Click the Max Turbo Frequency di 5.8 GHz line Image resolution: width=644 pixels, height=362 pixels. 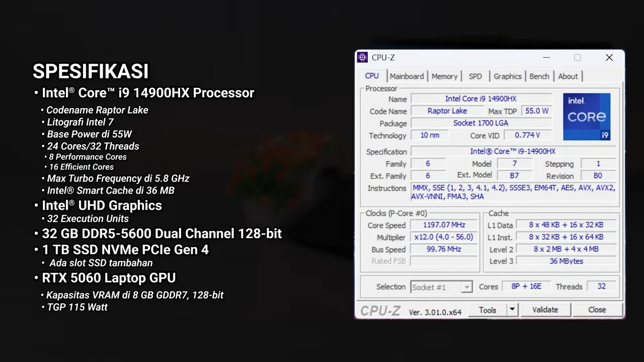pos(118,178)
